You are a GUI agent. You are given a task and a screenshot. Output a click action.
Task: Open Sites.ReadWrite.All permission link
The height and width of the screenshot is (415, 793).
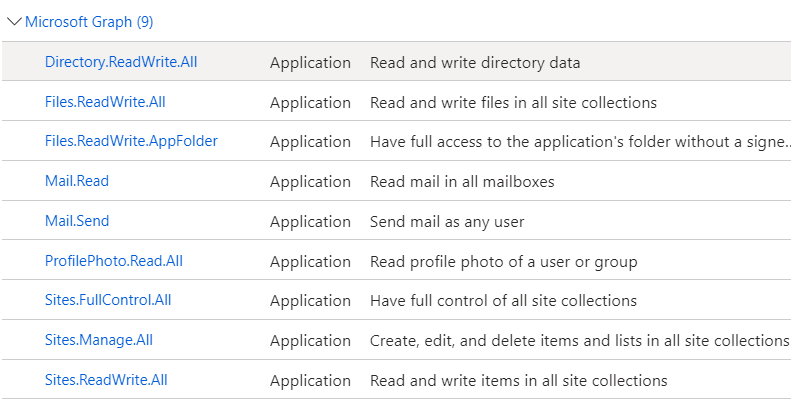click(106, 380)
